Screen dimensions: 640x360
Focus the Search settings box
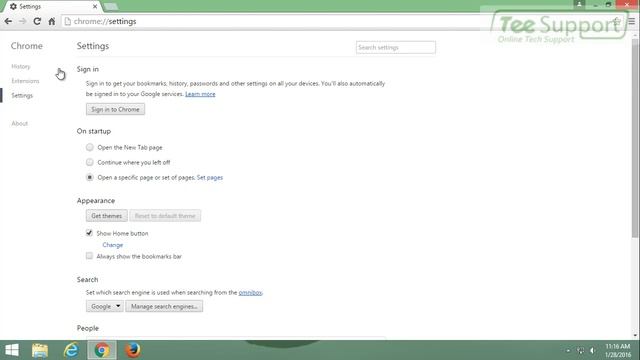pyautogui.click(x=396, y=47)
